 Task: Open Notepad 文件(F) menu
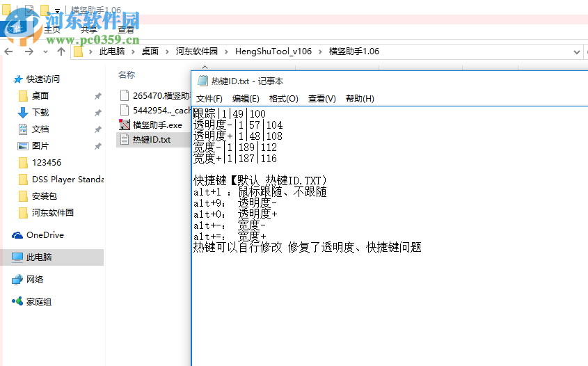(x=209, y=99)
